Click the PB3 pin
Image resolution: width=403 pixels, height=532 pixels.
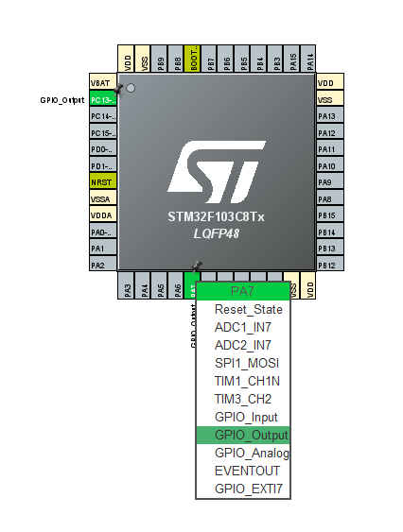275,59
